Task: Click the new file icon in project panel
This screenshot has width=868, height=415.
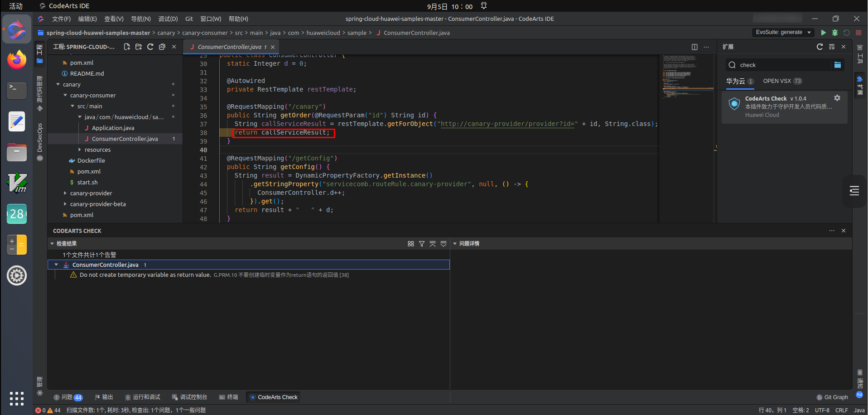Action: (x=127, y=47)
